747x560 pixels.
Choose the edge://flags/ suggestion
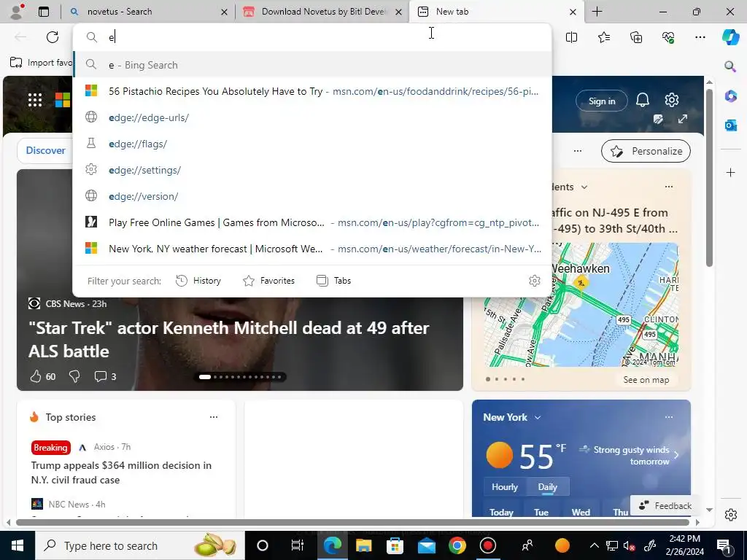312,144
